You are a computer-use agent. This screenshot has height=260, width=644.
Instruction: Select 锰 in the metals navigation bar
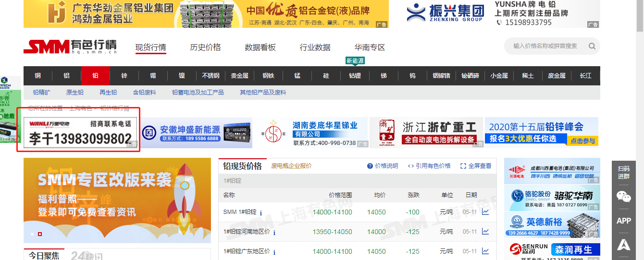pyautogui.click(x=297, y=76)
